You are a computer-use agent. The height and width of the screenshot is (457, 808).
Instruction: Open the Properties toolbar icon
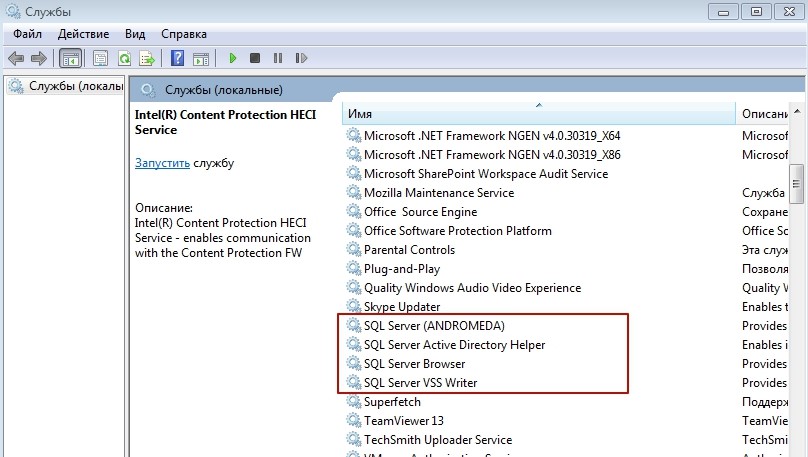[x=100, y=58]
